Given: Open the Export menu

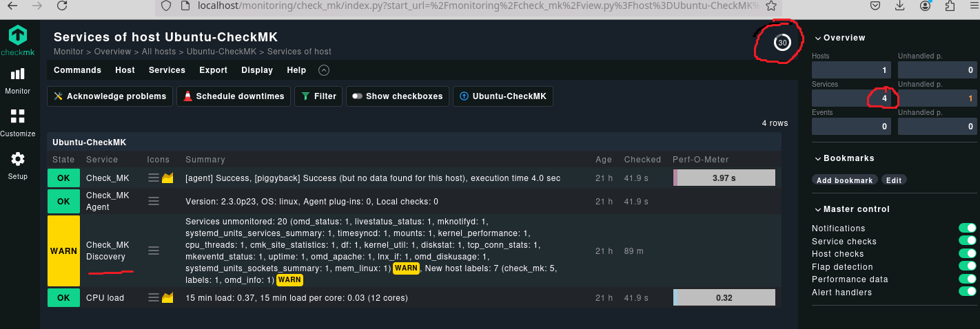Looking at the screenshot, I should (213, 70).
